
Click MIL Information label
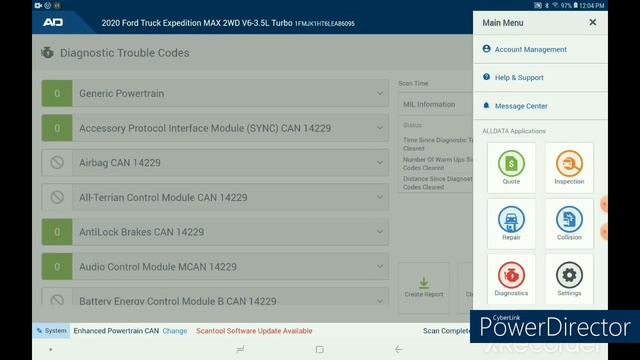tap(429, 104)
